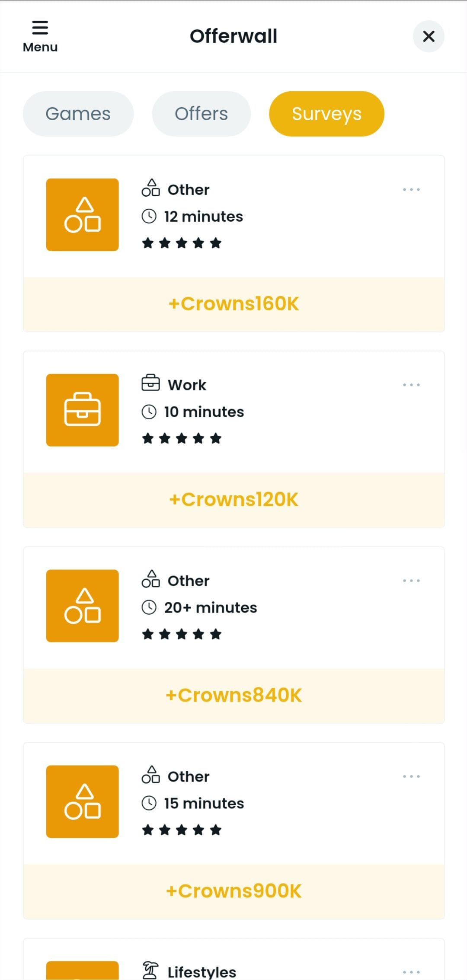Click the orange briefcase Work survey thumbnail
This screenshot has width=467, height=980.
point(83,410)
